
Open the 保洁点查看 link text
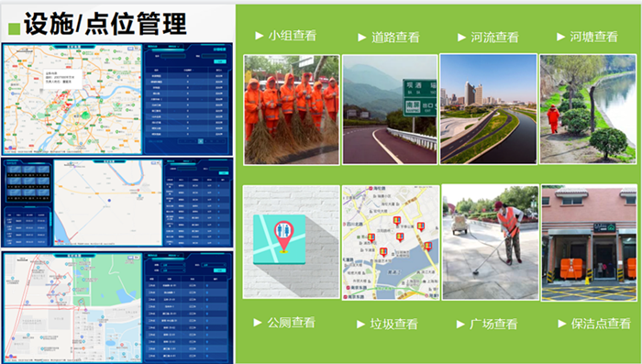pos(601,324)
